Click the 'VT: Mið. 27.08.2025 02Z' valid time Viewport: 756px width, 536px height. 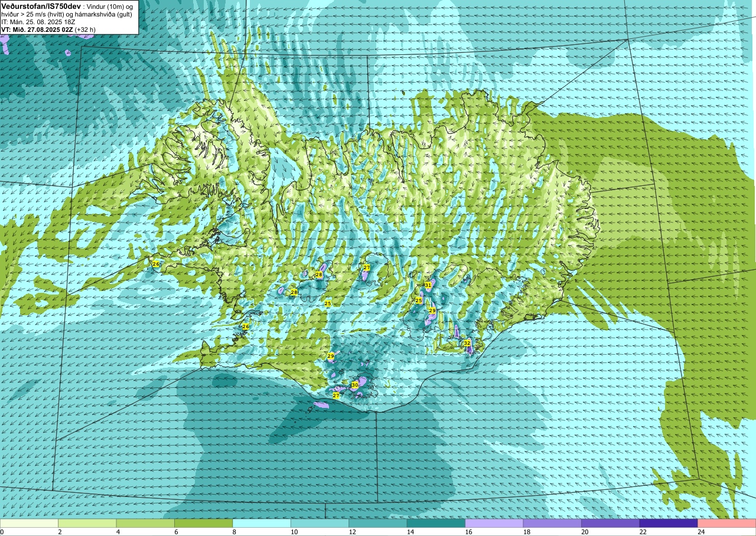37,30
